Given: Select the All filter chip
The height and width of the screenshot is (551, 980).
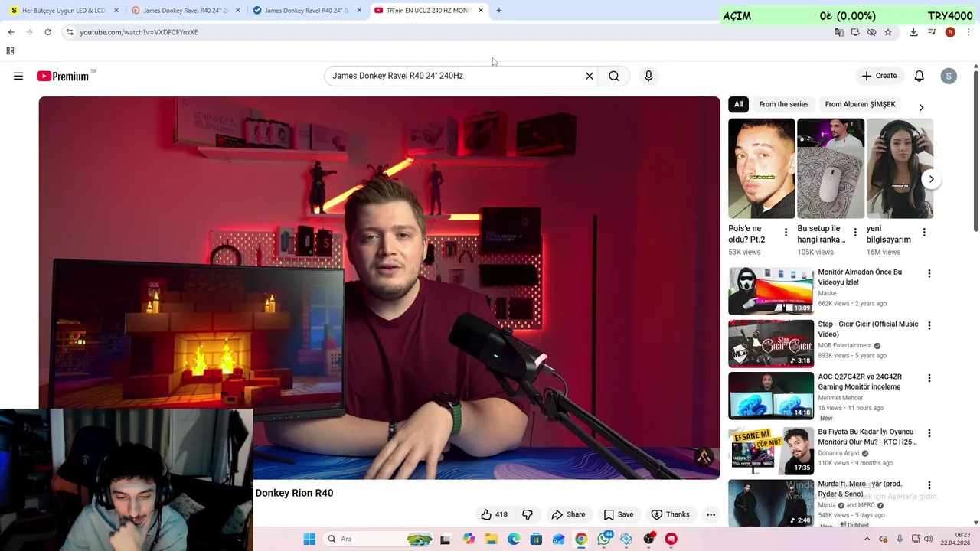Looking at the screenshot, I should 738,104.
